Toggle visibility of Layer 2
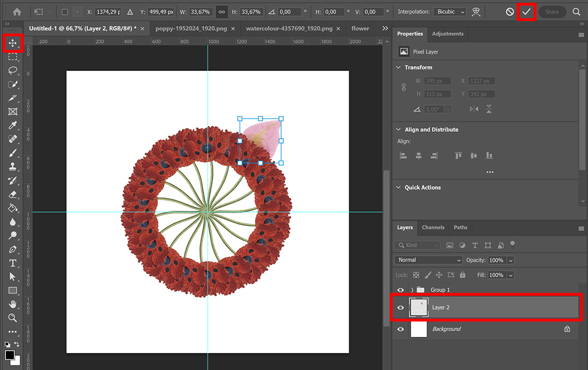This screenshot has width=588, height=370. (x=400, y=308)
